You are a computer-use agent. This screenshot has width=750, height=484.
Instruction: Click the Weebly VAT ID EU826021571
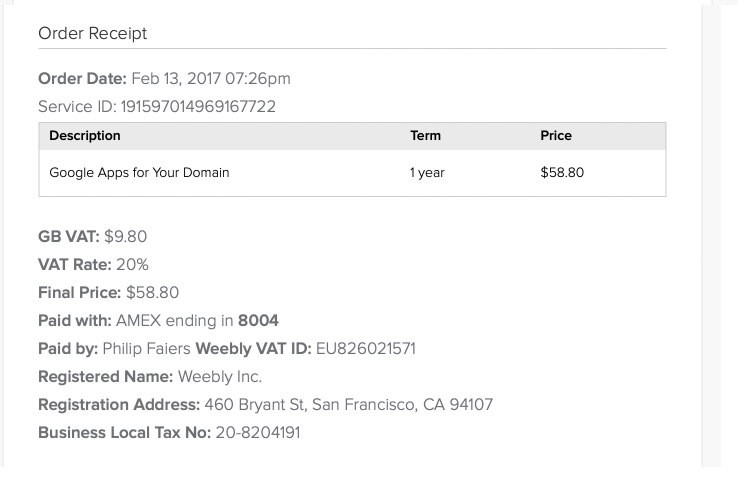click(365, 349)
